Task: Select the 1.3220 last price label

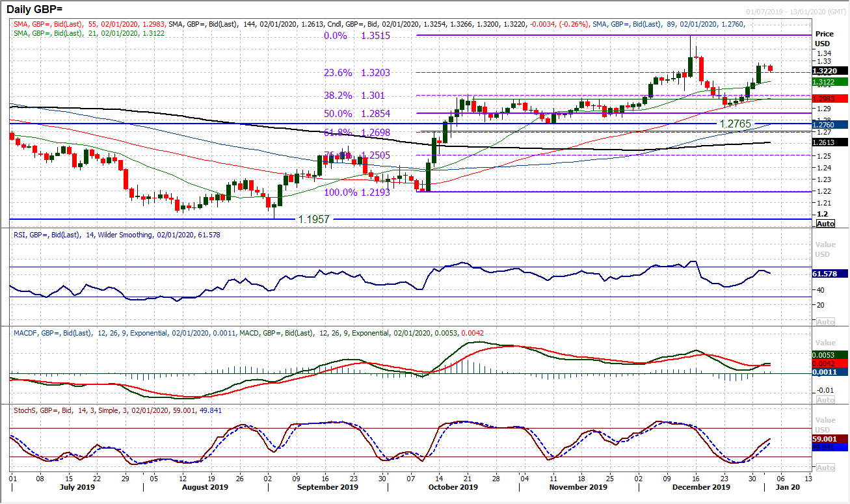Action: (830, 71)
